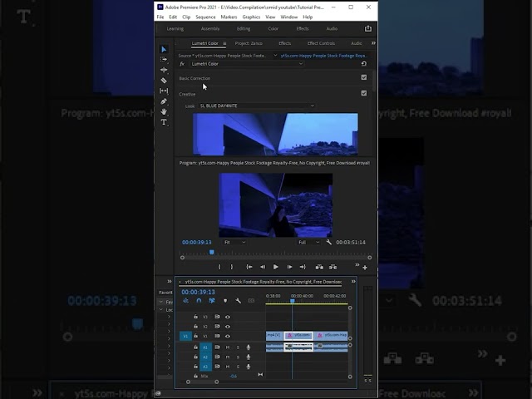This screenshot has height=399, width=532.
Task: Select the Selection tool arrow
Action: [164, 50]
